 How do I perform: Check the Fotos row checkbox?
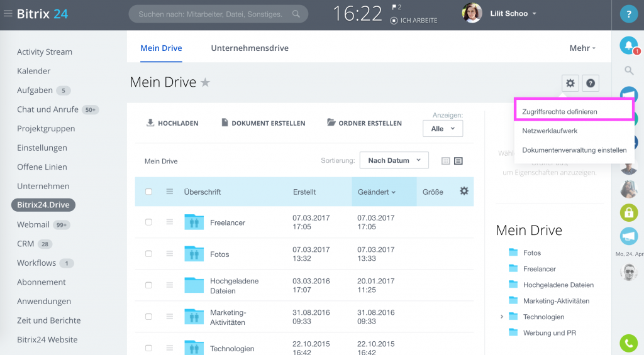click(148, 254)
